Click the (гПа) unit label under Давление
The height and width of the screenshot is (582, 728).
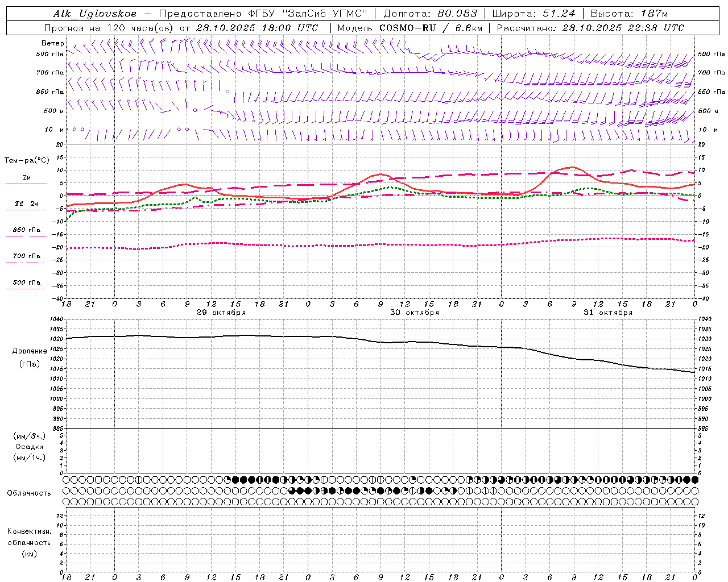coord(30,364)
